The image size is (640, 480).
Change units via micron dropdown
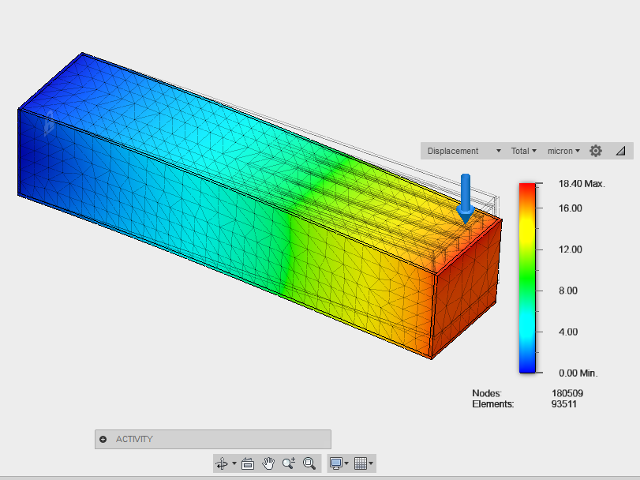pyautogui.click(x=564, y=151)
